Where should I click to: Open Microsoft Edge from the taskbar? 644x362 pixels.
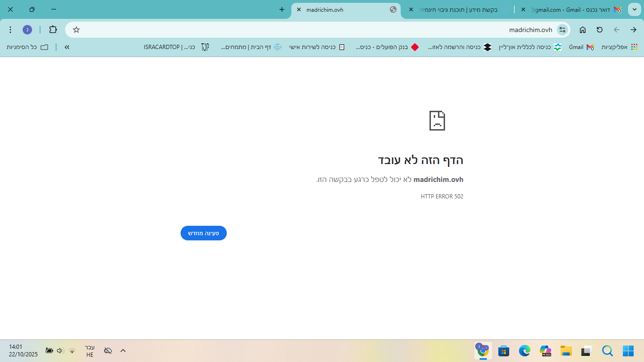(524, 351)
